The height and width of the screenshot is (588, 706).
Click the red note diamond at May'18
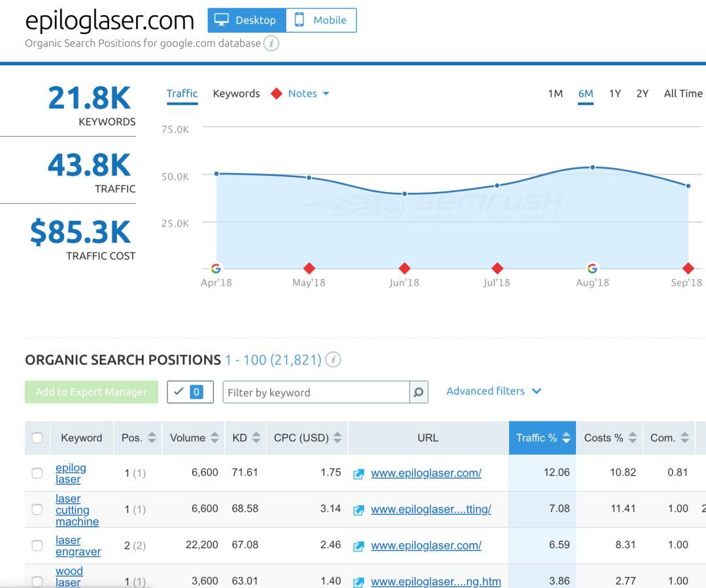tap(309, 269)
